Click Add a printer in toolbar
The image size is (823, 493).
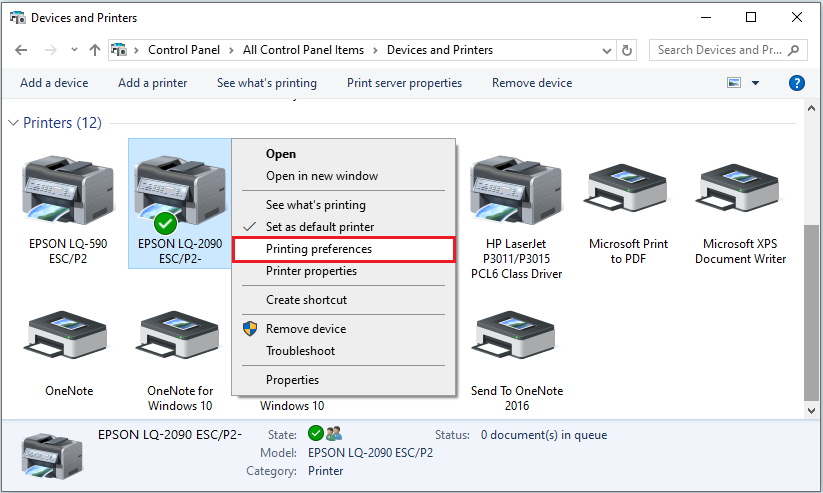click(x=152, y=83)
